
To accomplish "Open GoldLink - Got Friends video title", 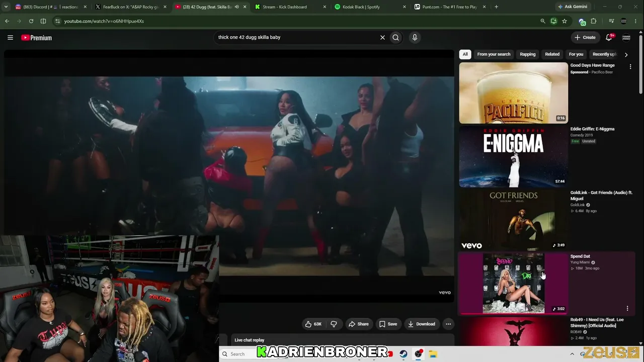I will 601,196.
